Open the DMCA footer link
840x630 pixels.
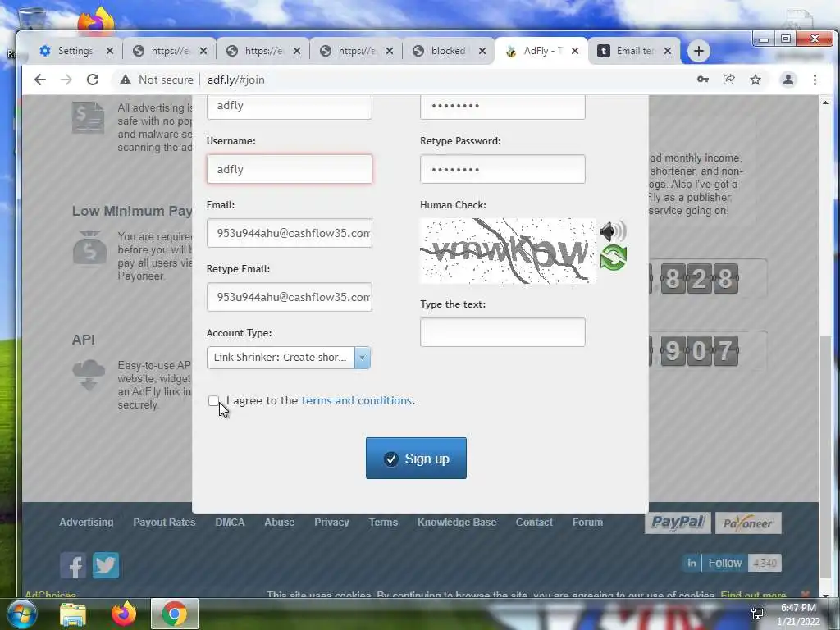[230, 523]
